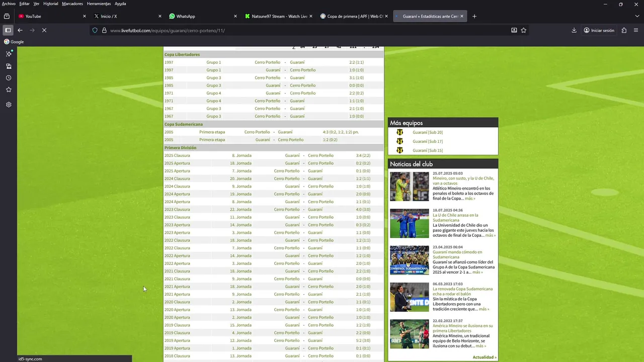This screenshot has width=644, height=362.
Task: Stop loading the page with X button
Action: [44, 30]
